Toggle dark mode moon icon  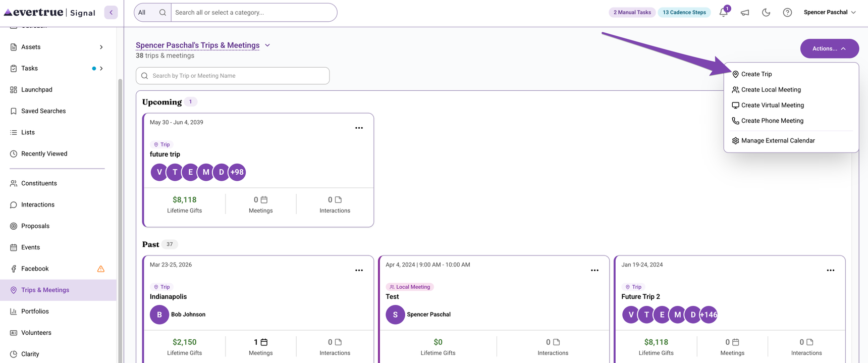766,13
